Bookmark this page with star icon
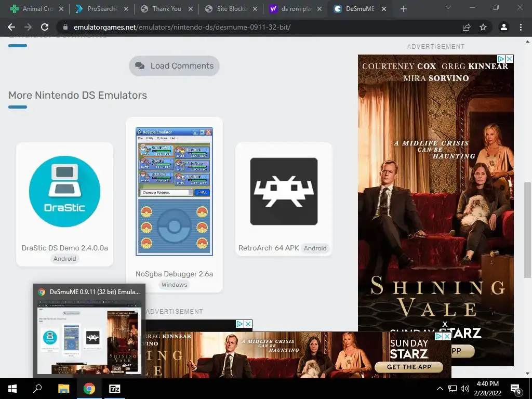Viewport: 532px width, 399px height. [x=483, y=27]
